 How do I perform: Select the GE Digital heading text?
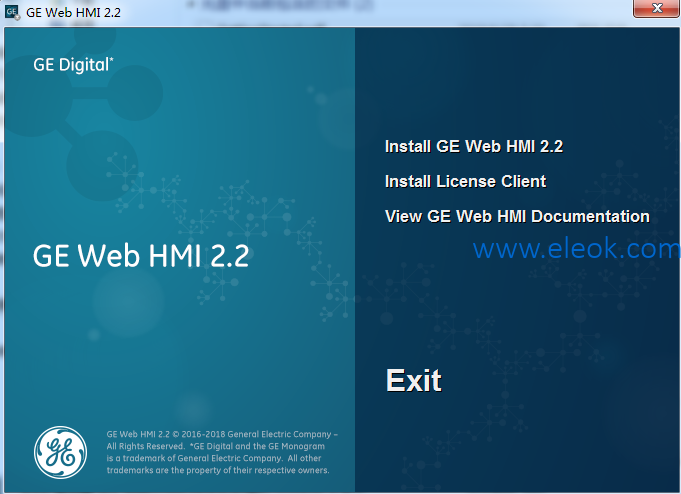(x=73, y=65)
